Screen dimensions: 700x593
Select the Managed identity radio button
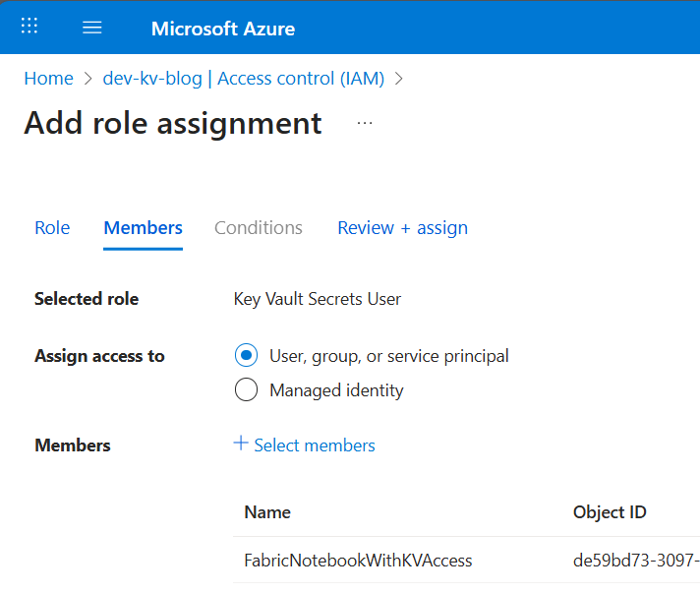pos(246,390)
